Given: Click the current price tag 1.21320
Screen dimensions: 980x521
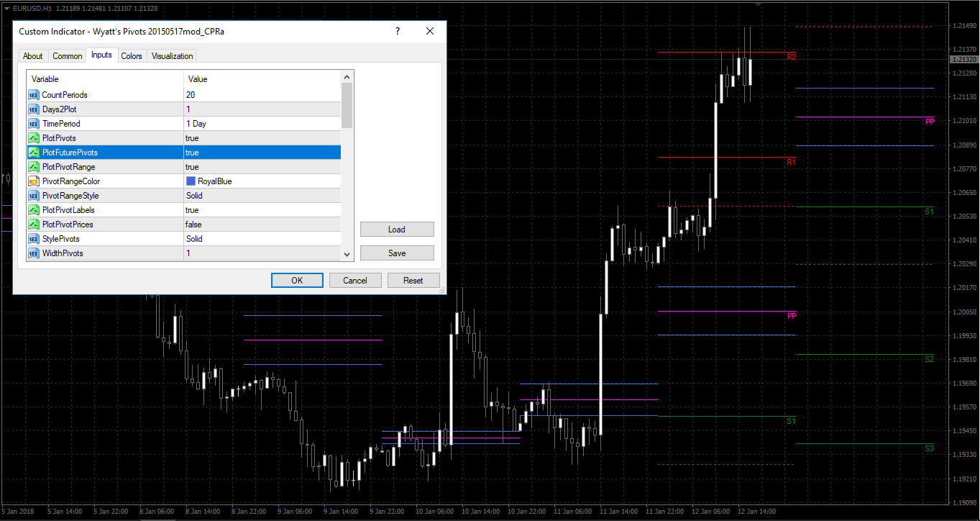Looking at the screenshot, I should (963, 59).
